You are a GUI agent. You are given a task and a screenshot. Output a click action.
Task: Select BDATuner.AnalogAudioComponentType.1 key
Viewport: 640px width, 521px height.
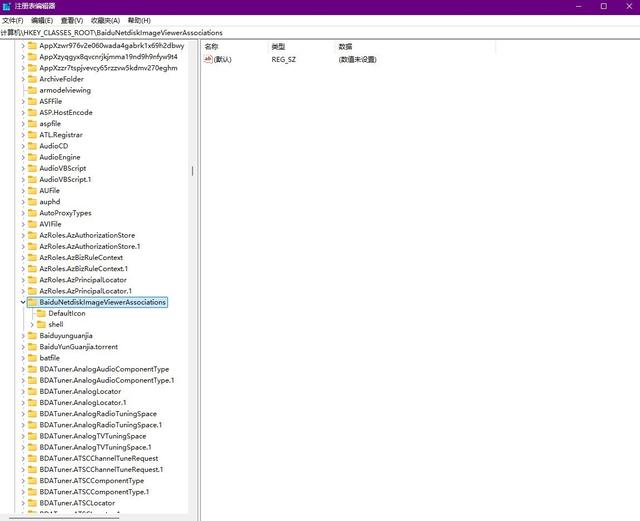[x=107, y=381]
